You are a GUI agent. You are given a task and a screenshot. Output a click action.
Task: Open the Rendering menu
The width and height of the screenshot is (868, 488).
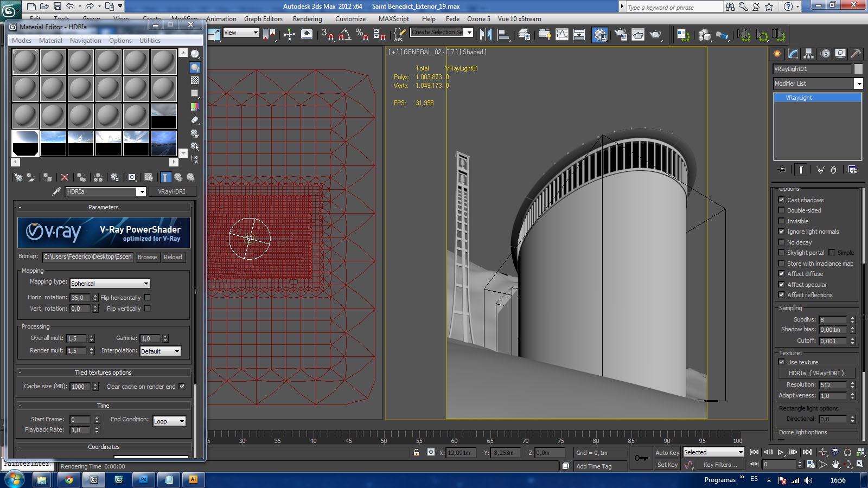coord(307,19)
